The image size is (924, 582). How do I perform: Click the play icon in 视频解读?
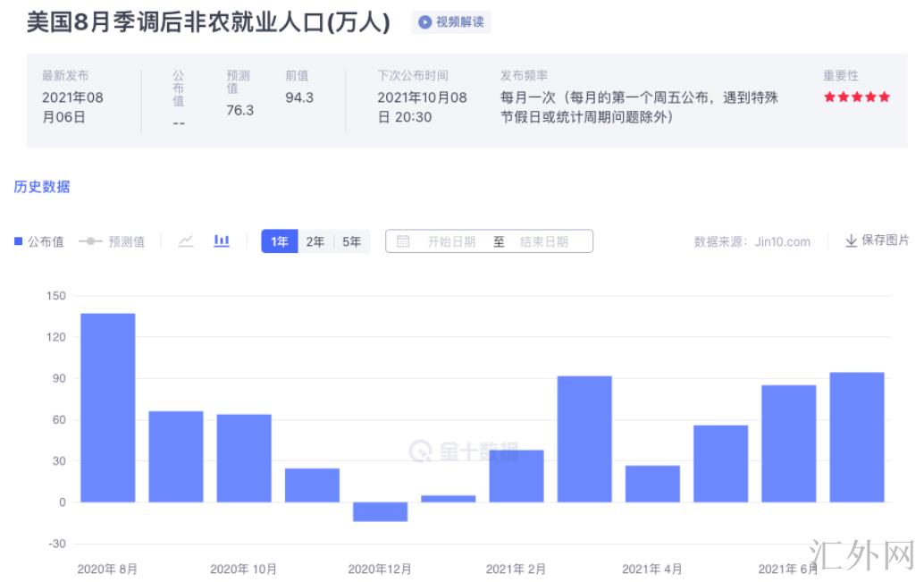pyautogui.click(x=425, y=22)
